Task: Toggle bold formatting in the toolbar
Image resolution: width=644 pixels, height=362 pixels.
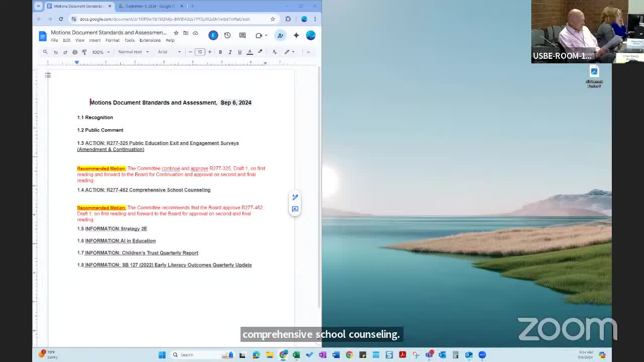Action: pyautogui.click(x=220, y=52)
